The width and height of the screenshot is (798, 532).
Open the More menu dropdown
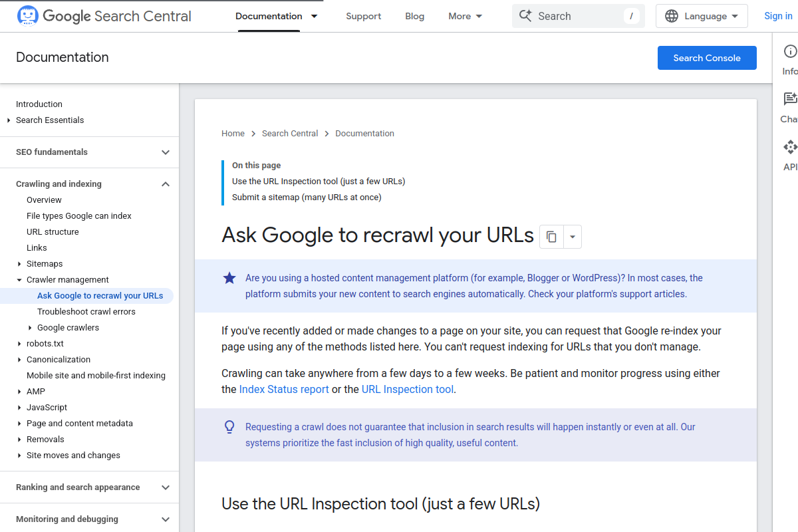[x=465, y=16]
